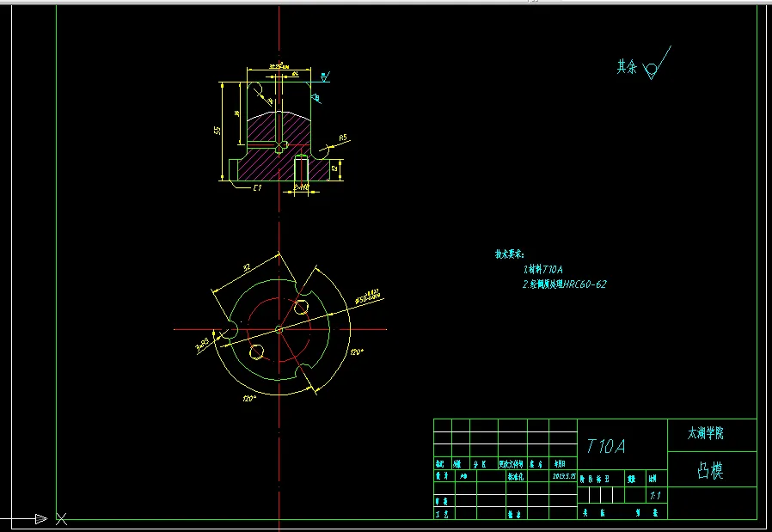Select the material T10A requirement line
The image size is (772, 532).
[x=542, y=269]
